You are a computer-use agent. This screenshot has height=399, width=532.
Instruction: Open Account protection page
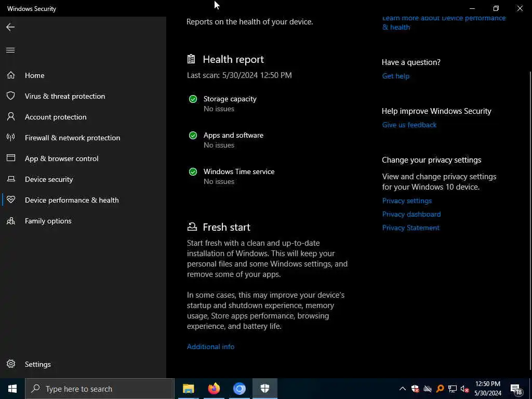(83, 117)
